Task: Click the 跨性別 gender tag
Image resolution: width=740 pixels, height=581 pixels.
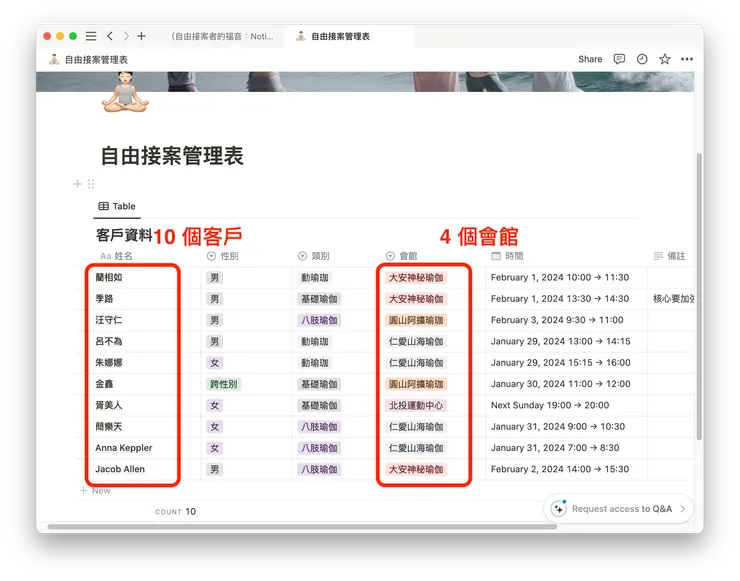Action: click(224, 384)
